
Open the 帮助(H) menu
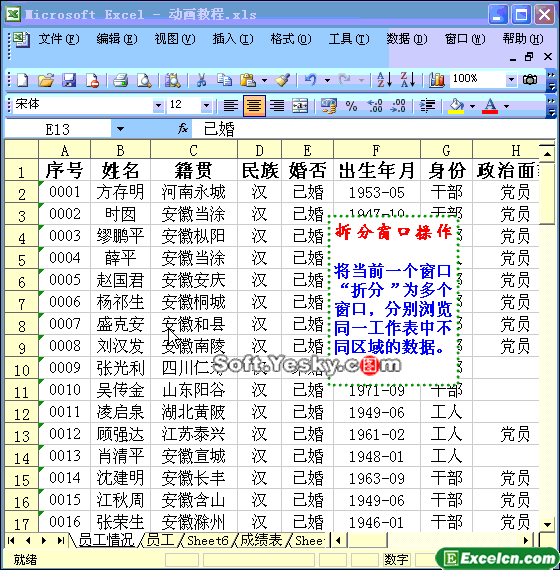point(523,39)
